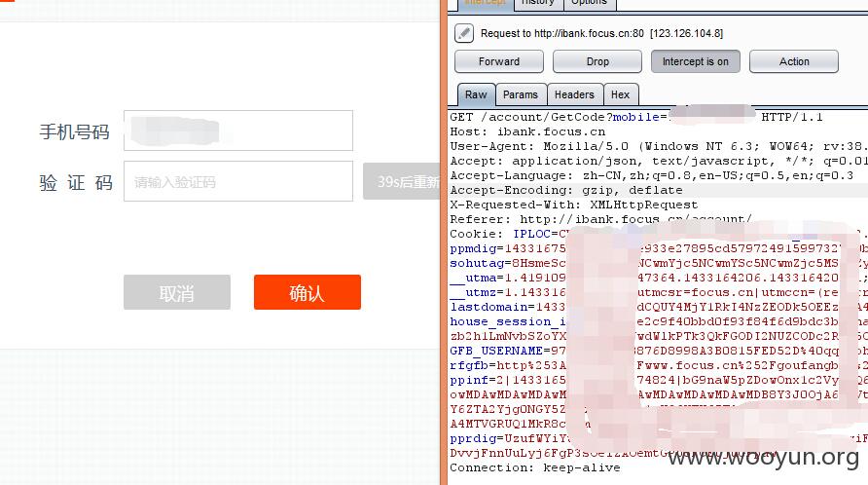868x485 pixels.
Task: Drop the intercepted request
Action: 597,61
